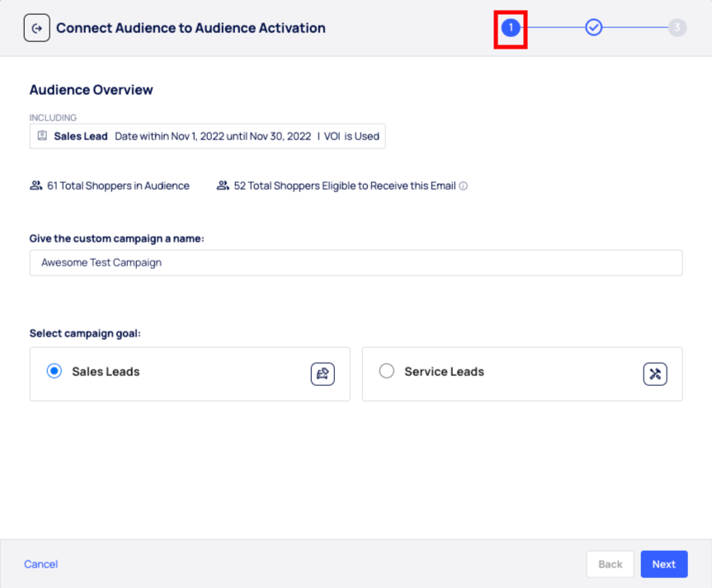Image resolution: width=712 pixels, height=588 pixels.
Task: Click the Sales Lead date filter chip
Action: click(208, 136)
